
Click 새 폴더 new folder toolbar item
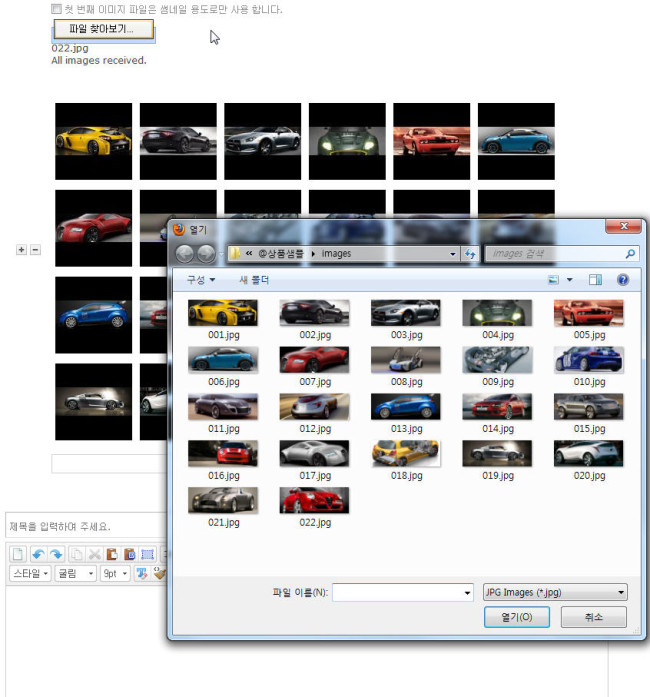[x=255, y=280]
